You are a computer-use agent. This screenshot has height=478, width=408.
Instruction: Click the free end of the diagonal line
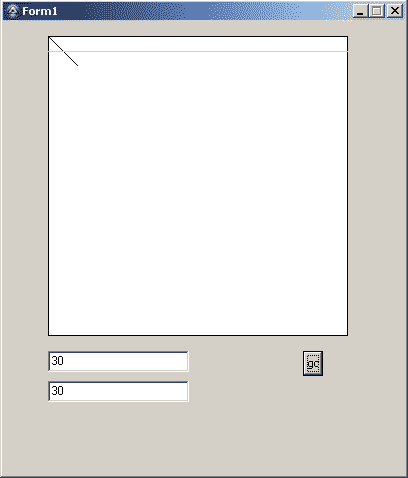tap(78, 65)
